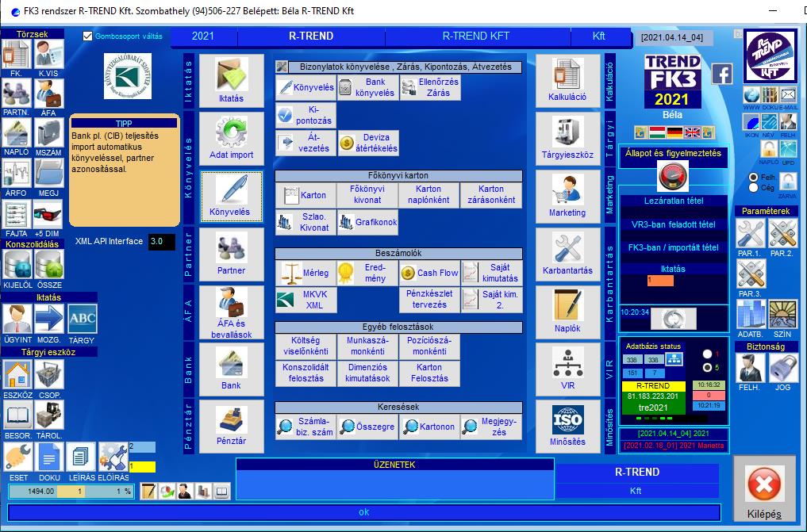Viewport: 807px width, 532px height.
Task: Click the 1494.00 value field
Action: coord(33,492)
